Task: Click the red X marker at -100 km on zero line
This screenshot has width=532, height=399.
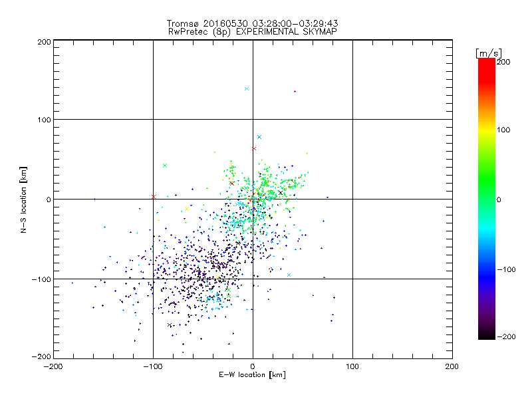Action: pyautogui.click(x=154, y=197)
